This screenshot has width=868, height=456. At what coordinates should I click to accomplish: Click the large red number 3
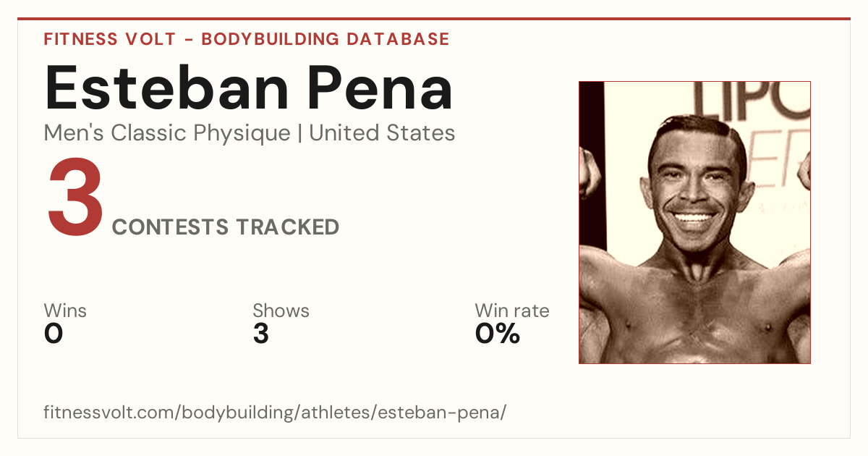coord(76,199)
